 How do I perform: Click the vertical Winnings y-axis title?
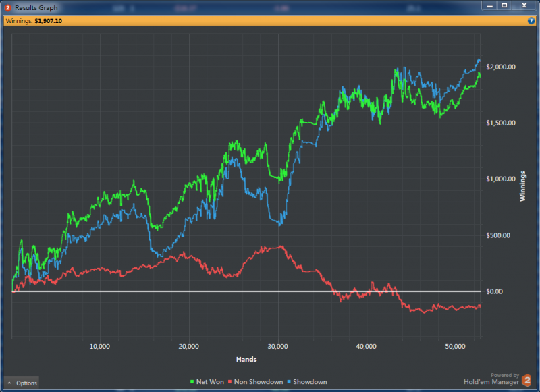coord(522,190)
